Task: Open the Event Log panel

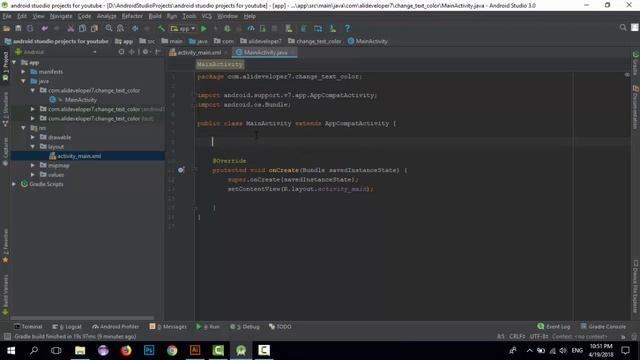Action: [x=554, y=327]
